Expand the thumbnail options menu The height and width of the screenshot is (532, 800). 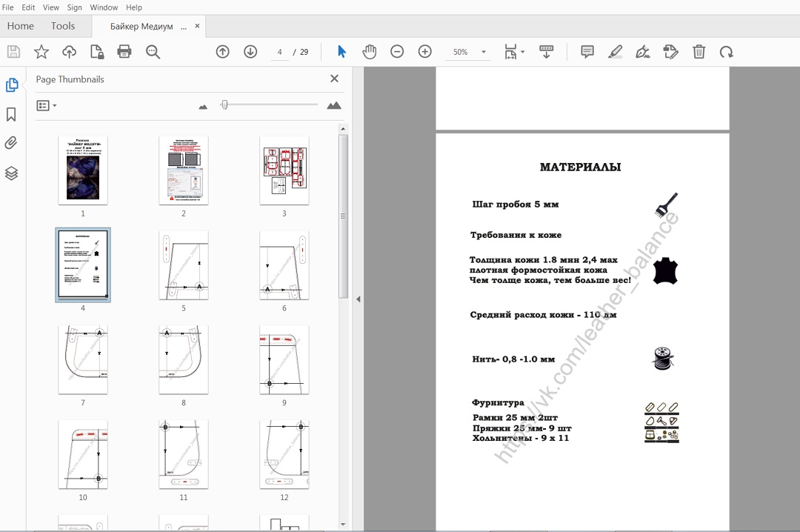tap(47, 106)
